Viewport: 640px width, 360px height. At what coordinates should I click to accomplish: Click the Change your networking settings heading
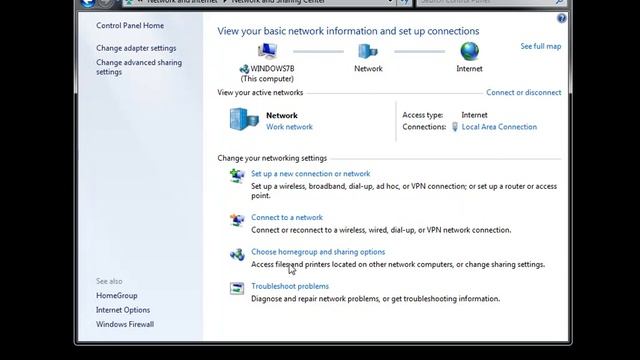point(272,158)
